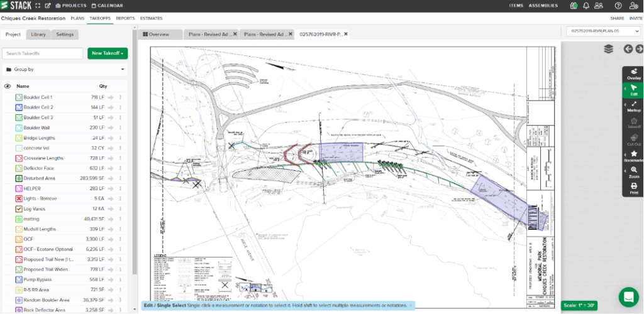
Task: Expand Zoom tool options chevron
Action: coord(625,170)
